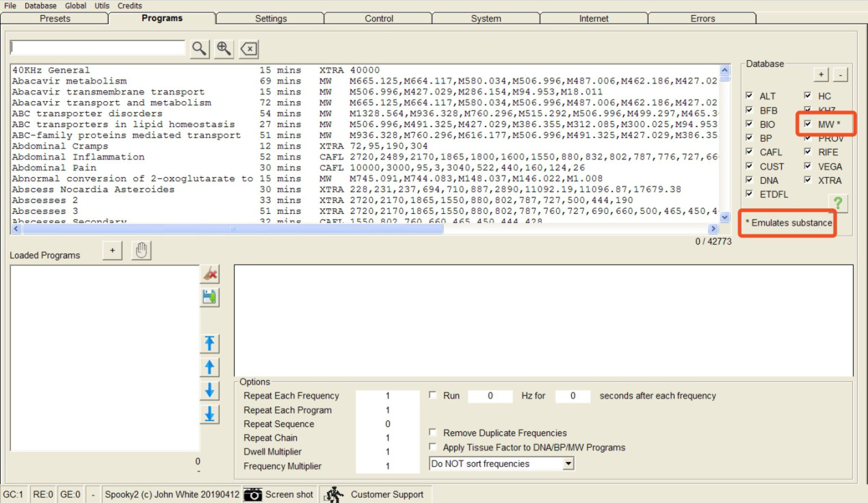Screen dimensions: 868x503
Task: Select the Abscesses 2 program row
Action: point(365,200)
